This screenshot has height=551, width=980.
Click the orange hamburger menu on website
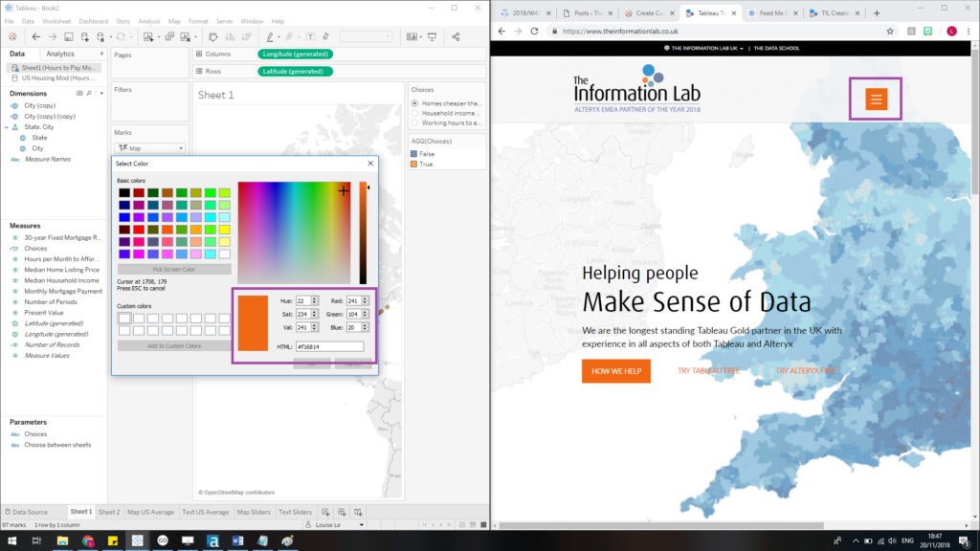pyautogui.click(x=876, y=99)
